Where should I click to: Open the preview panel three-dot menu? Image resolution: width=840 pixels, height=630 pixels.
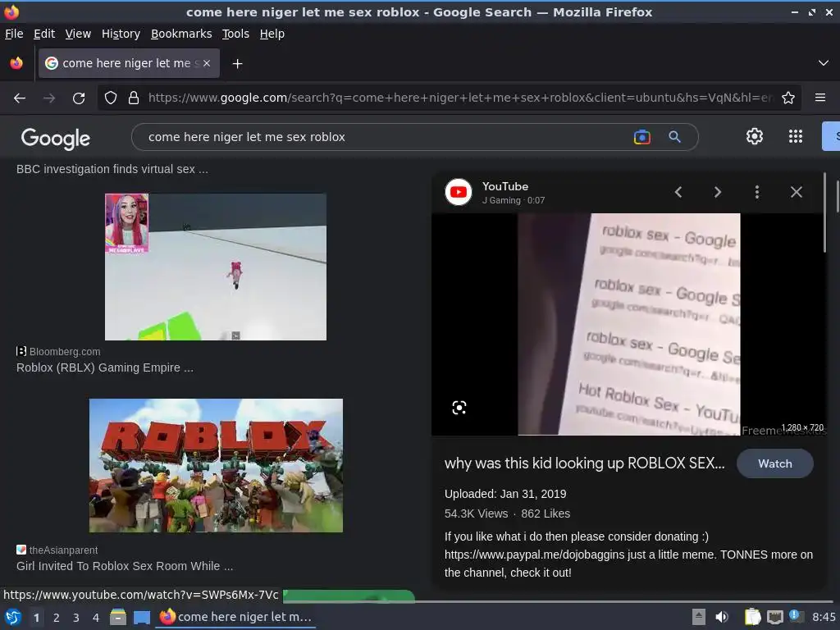(757, 192)
